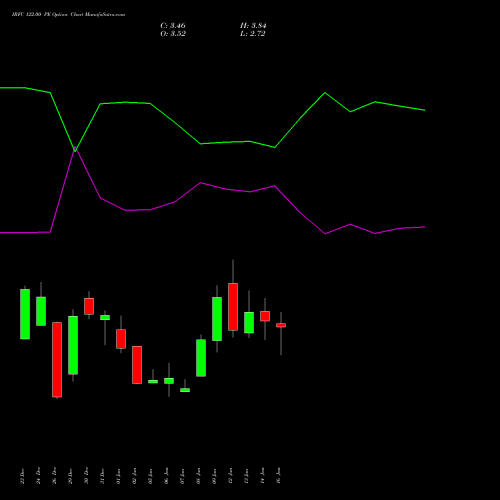Click the small green candlestick above 31 Dec
Viewport: 500px width, 500px height.
pos(105,317)
